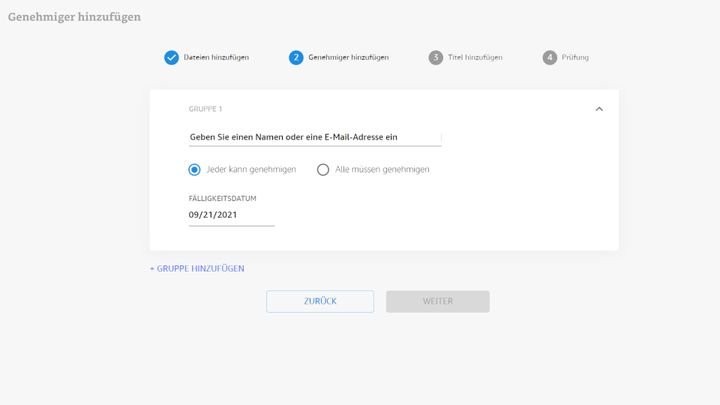
Task: Select the 'Titel hinzufügen' step label
Action: [x=475, y=57]
